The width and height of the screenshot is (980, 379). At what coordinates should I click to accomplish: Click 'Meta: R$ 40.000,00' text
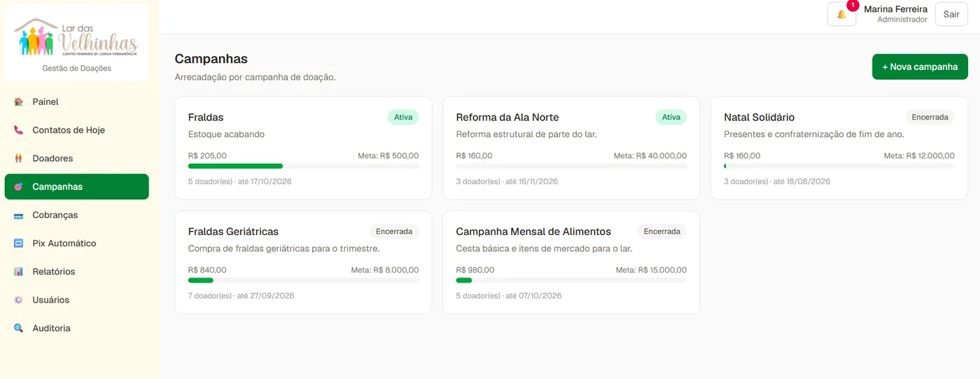click(650, 156)
